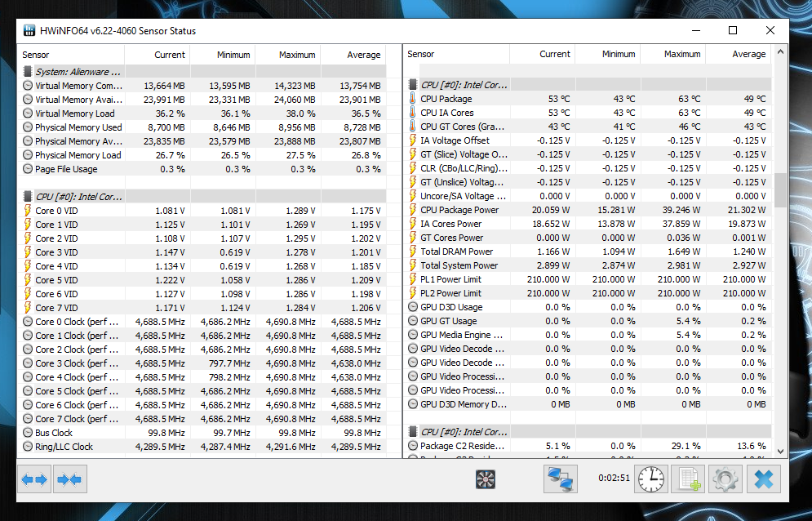Select the Core 5 VID sensor row
This screenshot has height=521, width=812.
pos(202,280)
